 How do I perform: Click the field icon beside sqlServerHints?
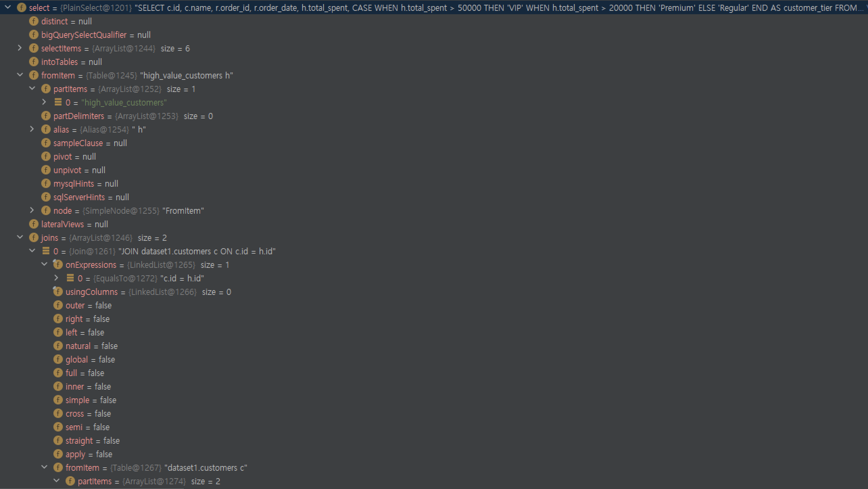coord(46,197)
